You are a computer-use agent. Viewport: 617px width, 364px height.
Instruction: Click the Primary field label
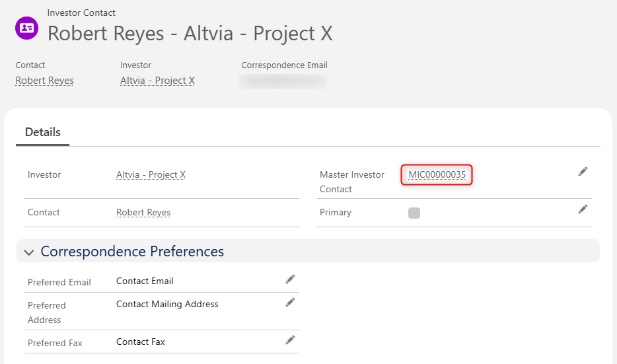(336, 213)
